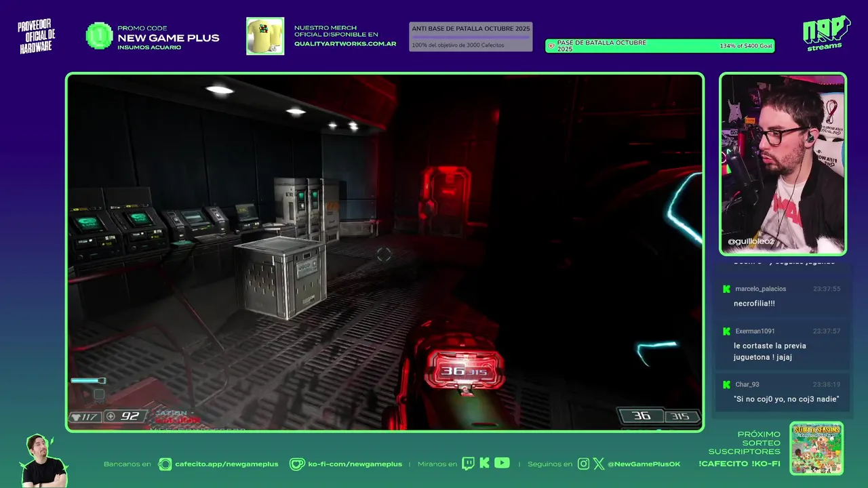Click the "100% del objetivo de 3000 Cafecitos" text
Image resolution: width=868 pixels, height=488 pixels.
pos(458,45)
